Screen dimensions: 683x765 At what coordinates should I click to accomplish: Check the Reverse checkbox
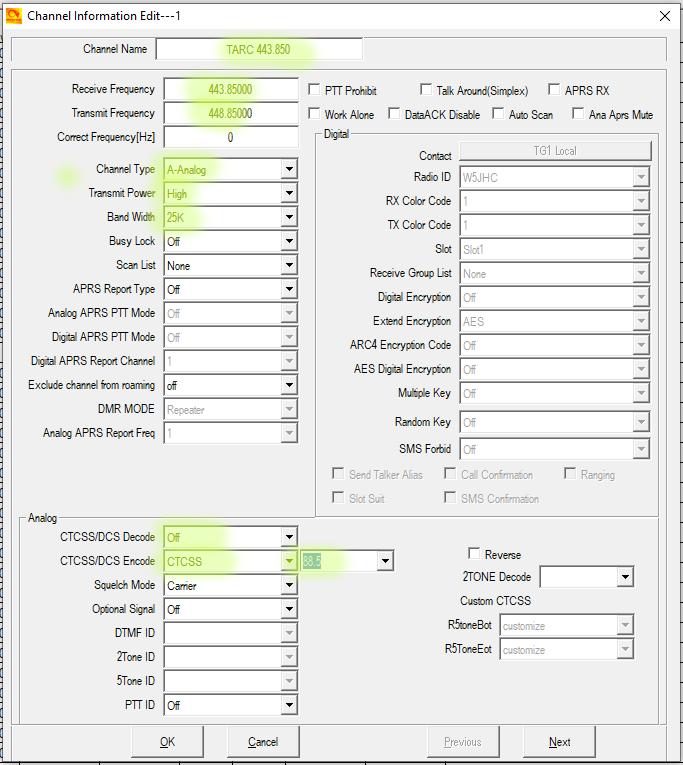coord(474,554)
